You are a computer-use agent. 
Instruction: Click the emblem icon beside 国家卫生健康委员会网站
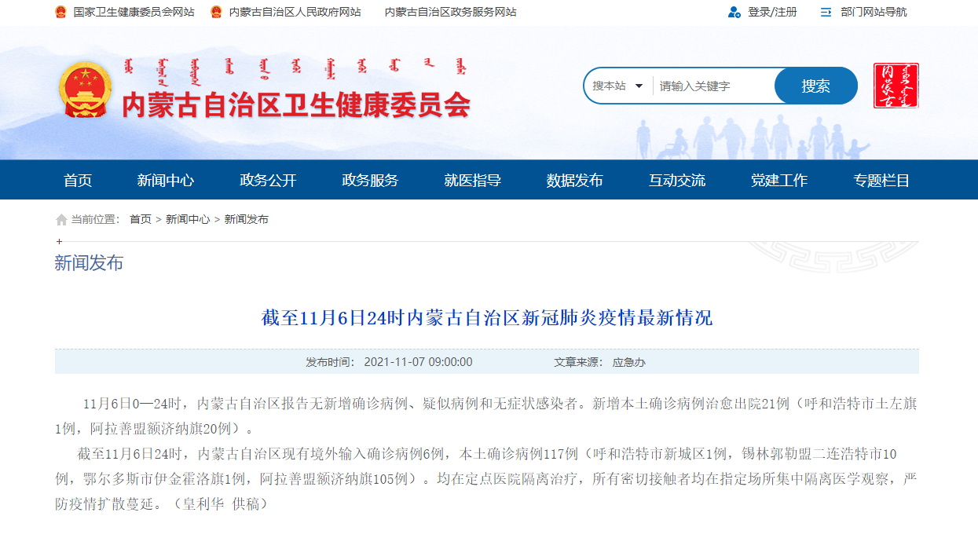pos(61,12)
